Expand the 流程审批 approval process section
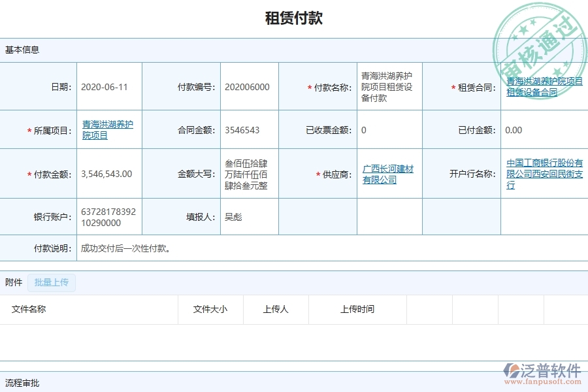Image resolution: width=588 pixels, height=392 pixels. tap(22, 384)
